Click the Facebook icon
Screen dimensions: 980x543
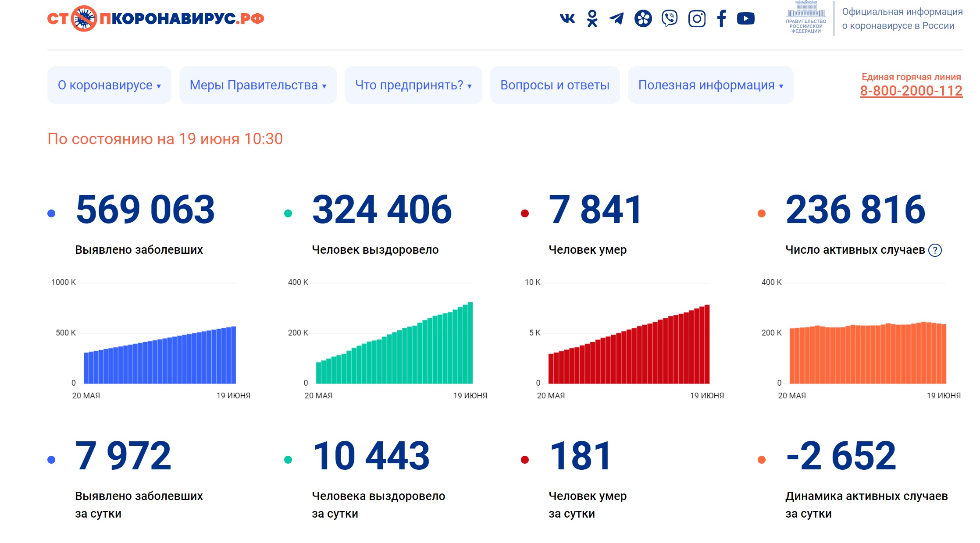click(x=721, y=18)
